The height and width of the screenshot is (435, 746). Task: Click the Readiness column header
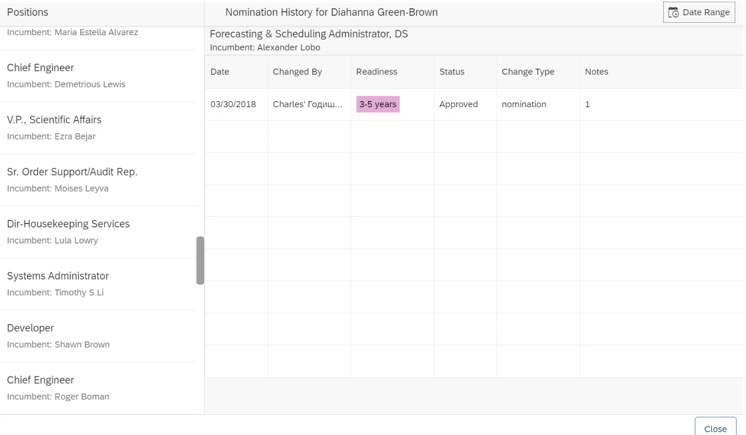tap(376, 72)
